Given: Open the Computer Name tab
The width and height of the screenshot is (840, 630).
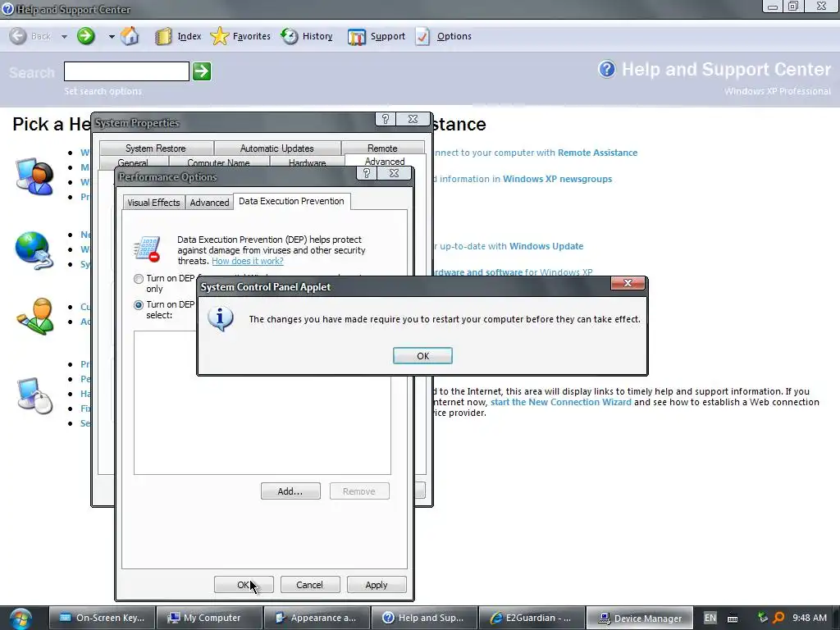Looking at the screenshot, I should [x=218, y=162].
